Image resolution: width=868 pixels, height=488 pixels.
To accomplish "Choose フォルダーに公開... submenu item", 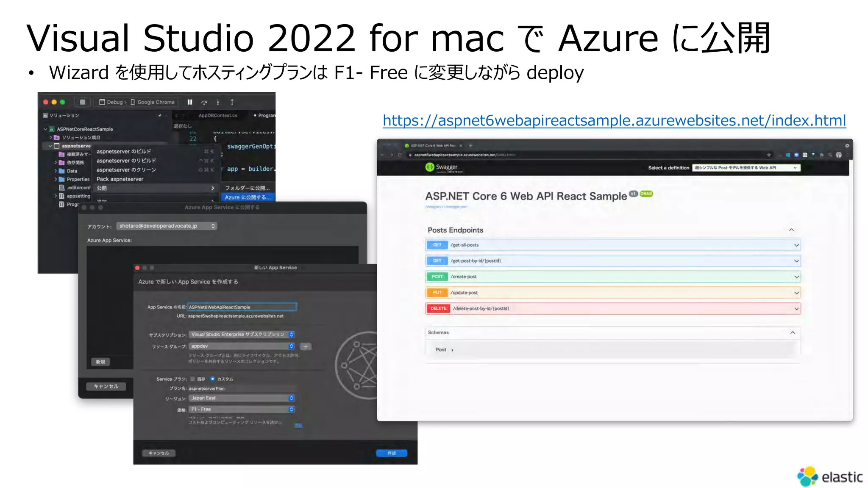I will pyautogui.click(x=248, y=189).
